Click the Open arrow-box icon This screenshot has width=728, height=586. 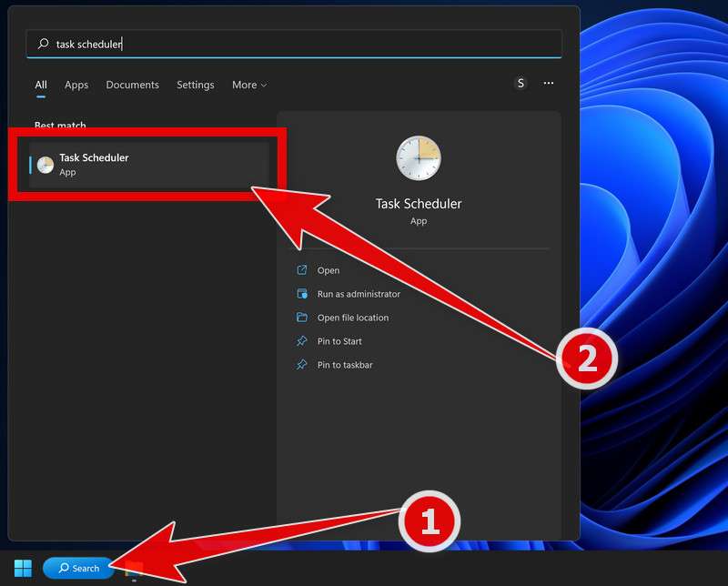(x=302, y=269)
